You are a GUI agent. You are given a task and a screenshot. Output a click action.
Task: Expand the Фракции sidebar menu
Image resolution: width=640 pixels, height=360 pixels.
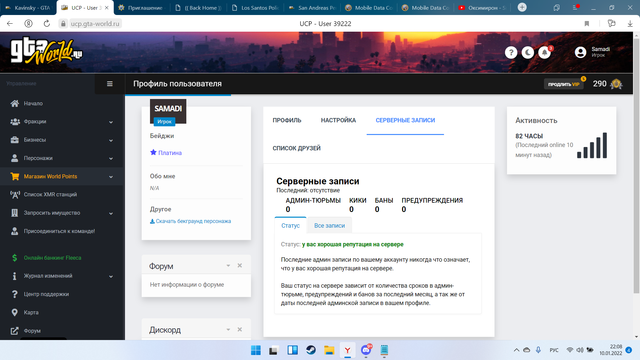pyautogui.click(x=62, y=122)
